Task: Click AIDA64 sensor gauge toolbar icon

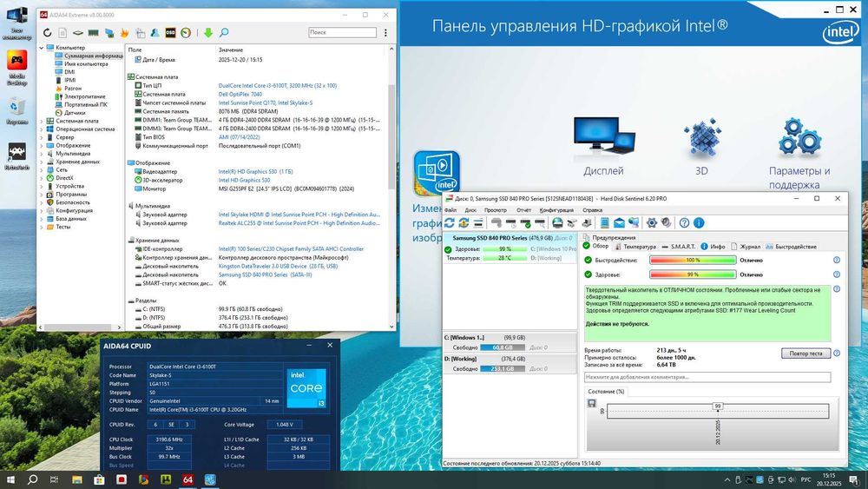Action: [x=186, y=33]
